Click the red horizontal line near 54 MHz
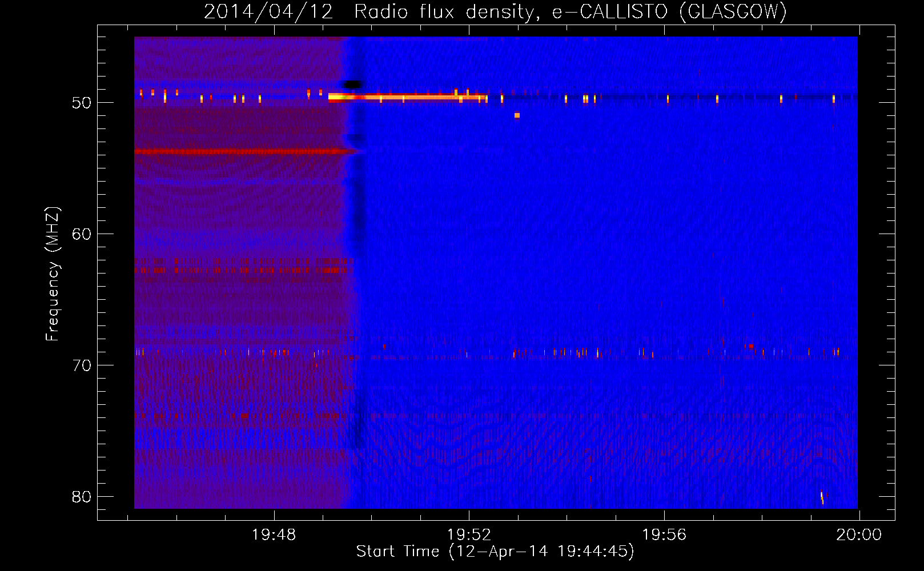Viewport: 924px width, 571px height. click(246, 151)
